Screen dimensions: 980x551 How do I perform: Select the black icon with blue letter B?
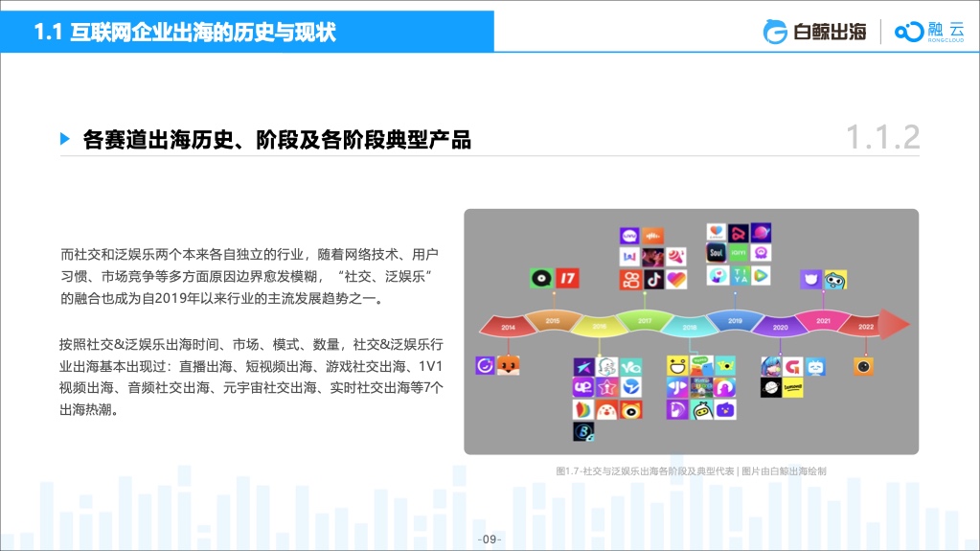coord(583,431)
